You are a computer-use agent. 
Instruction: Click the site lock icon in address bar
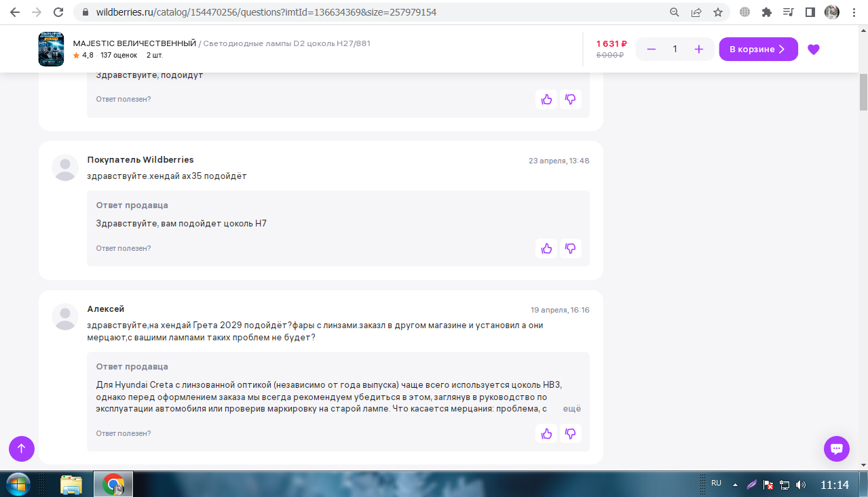tap(85, 12)
